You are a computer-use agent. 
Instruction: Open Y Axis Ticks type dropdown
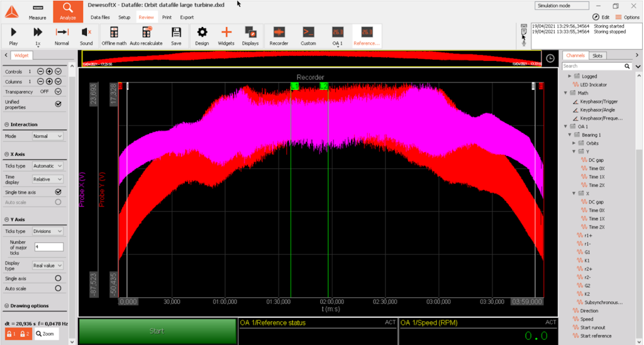(x=48, y=231)
